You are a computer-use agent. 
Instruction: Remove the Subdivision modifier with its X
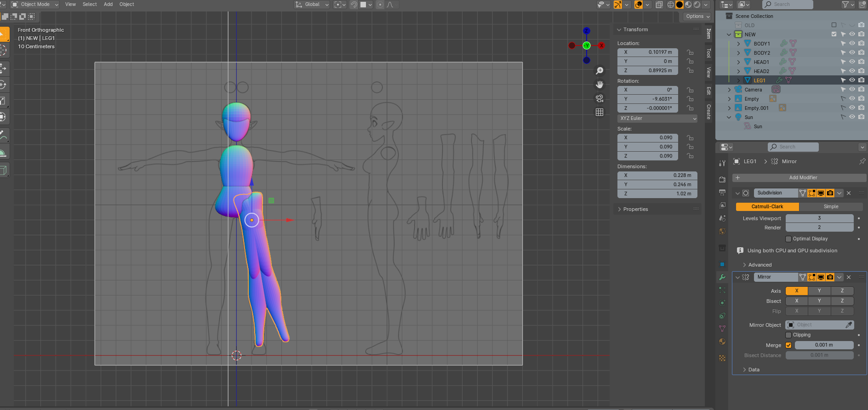tap(849, 193)
